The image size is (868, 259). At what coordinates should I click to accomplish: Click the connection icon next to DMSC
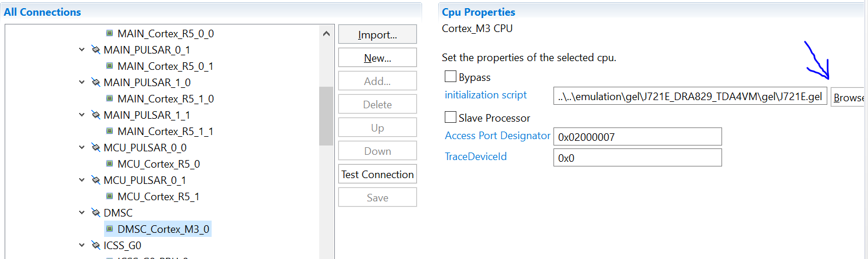pyautogui.click(x=95, y=213)
